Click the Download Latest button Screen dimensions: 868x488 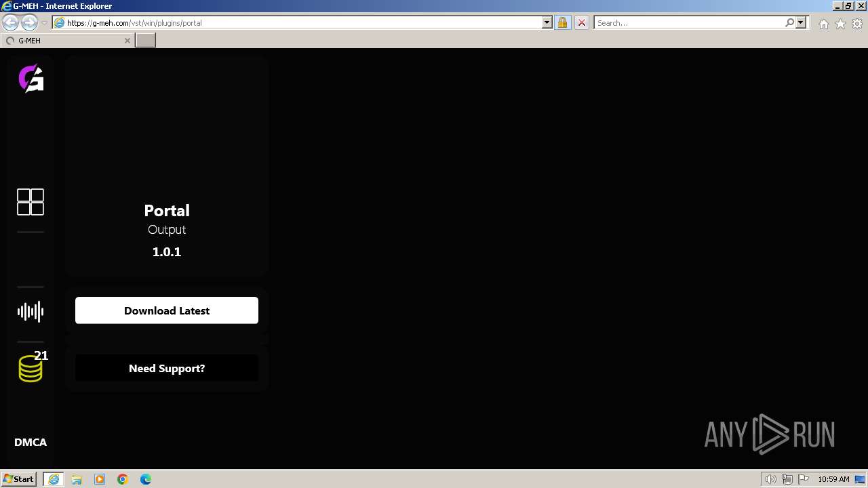click(167, 310)
